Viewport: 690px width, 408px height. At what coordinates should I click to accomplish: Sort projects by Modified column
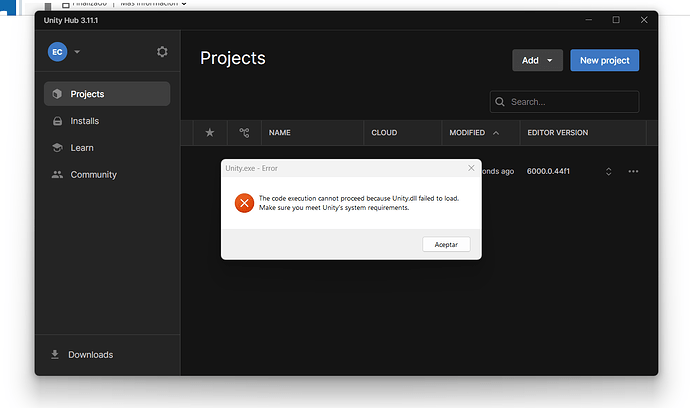(x=473, y=132)
